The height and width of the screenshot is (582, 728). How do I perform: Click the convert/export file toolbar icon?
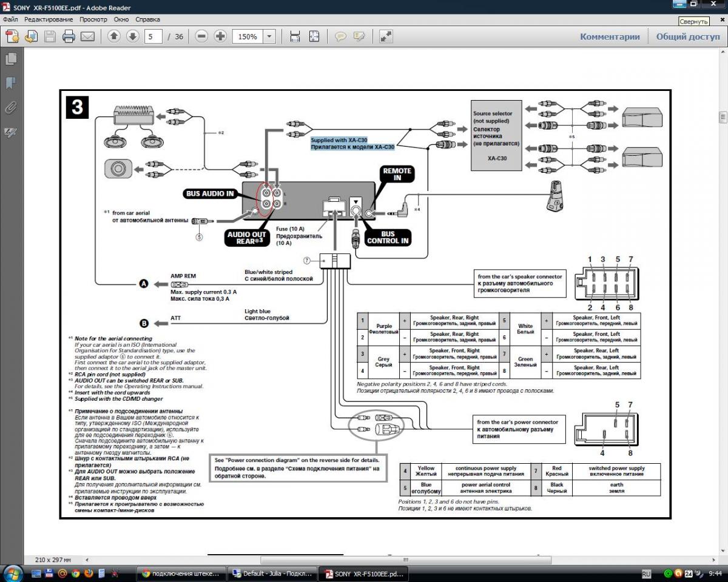tap(31, 36)
